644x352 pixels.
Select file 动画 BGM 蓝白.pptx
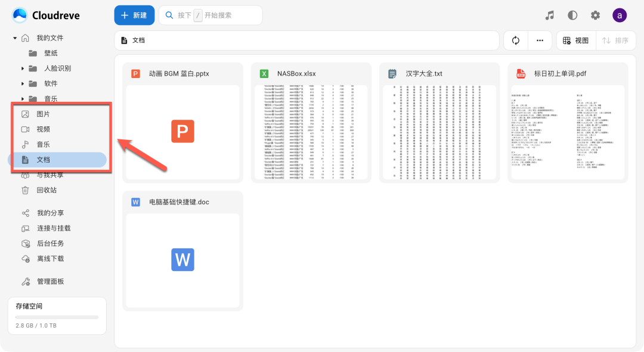[179, 74]
